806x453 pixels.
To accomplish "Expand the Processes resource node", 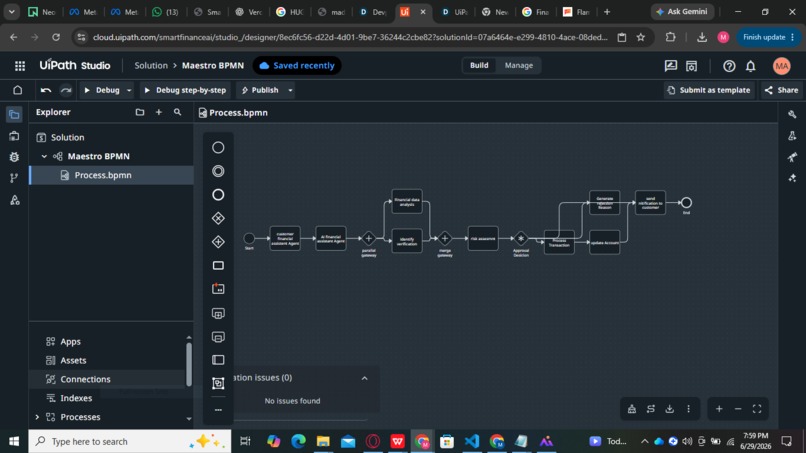I will [37, 417].
